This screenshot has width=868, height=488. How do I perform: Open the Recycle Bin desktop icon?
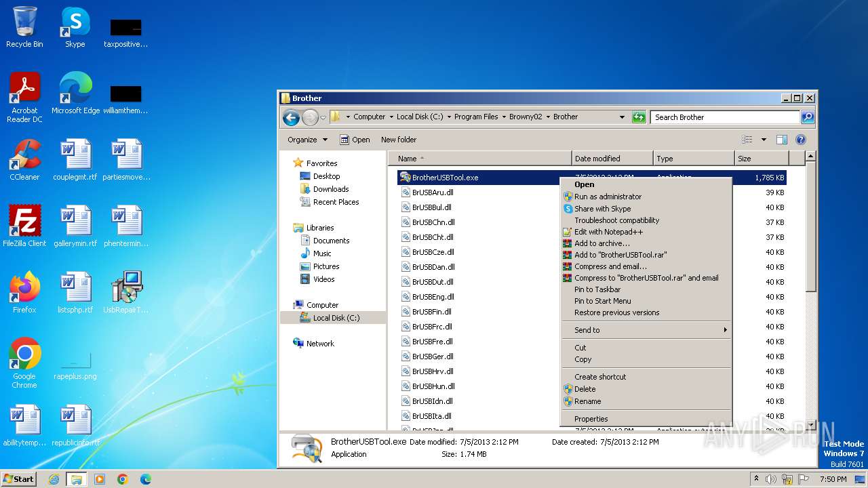[24, 27]
